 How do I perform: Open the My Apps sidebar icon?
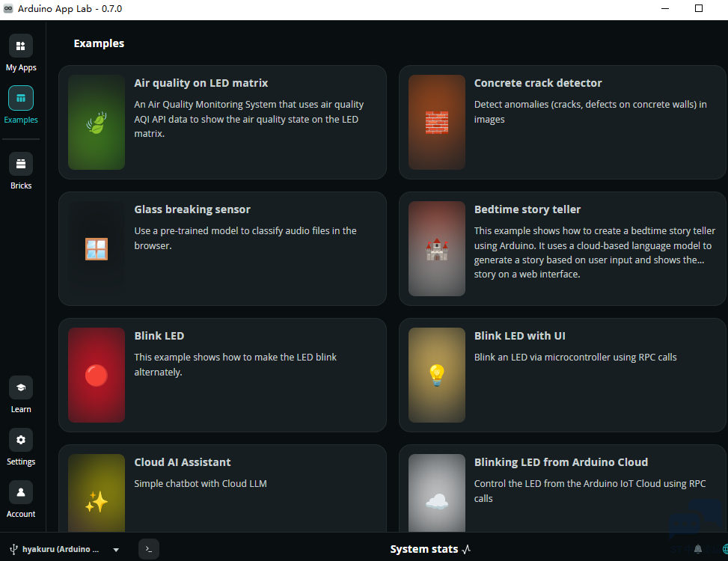tap(21, 46)
